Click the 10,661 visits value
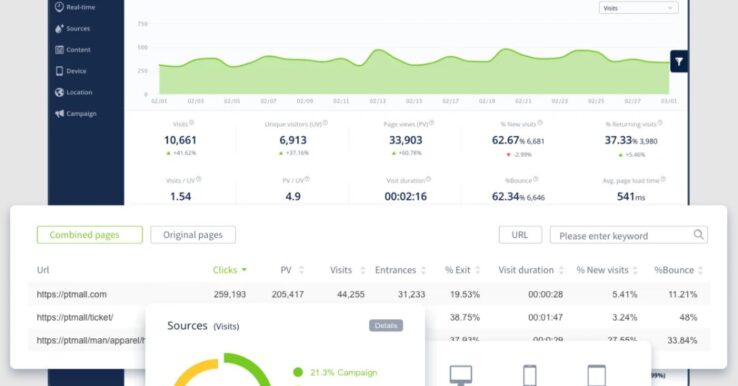738x386 pixels. click(180, 140)
